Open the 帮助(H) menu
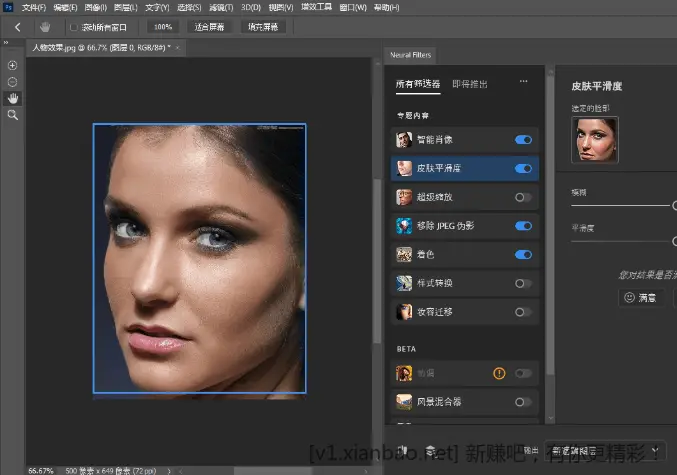This screenshot has width=677, height=475. pyautogui.click(x=386, y=7)
